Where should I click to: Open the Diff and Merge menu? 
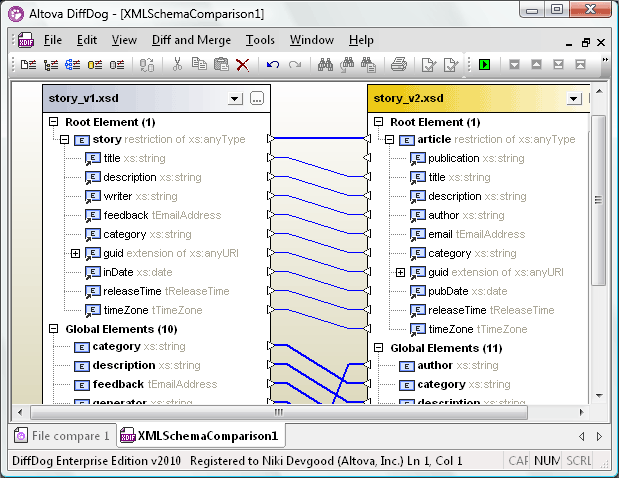tap(191, 40)
